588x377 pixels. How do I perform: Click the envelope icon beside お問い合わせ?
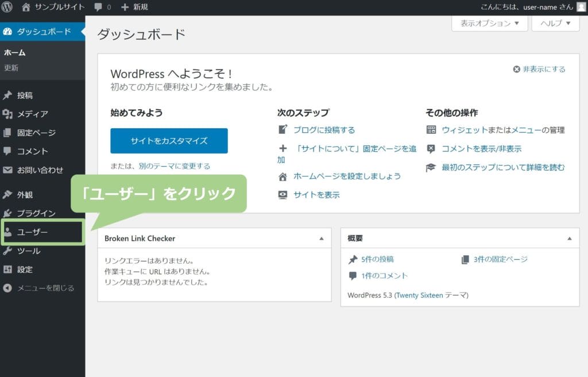click(x=7, y=170)
